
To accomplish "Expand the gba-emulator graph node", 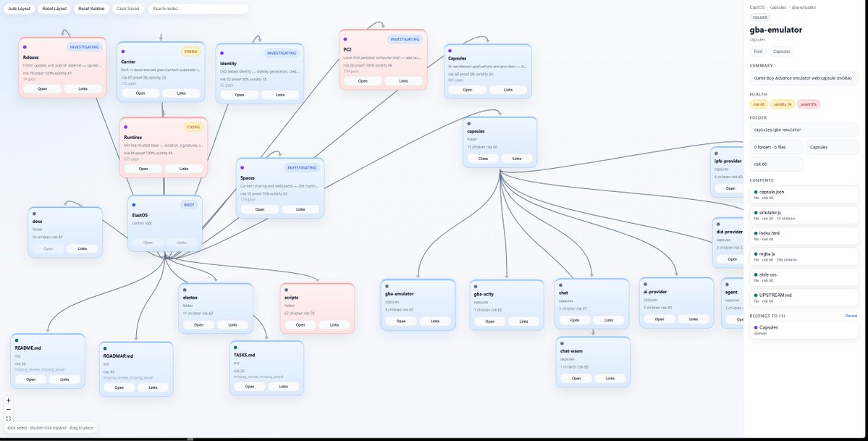I will tap(401, 322).
